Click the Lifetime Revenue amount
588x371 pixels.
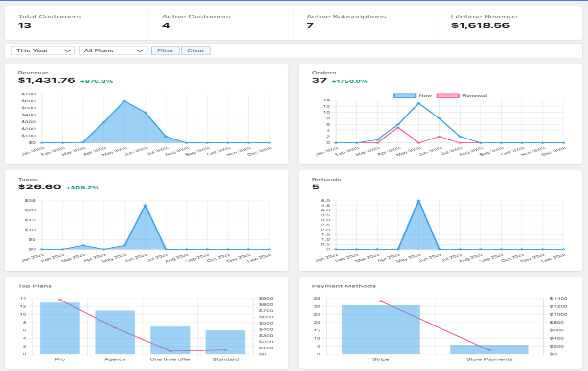480,26
